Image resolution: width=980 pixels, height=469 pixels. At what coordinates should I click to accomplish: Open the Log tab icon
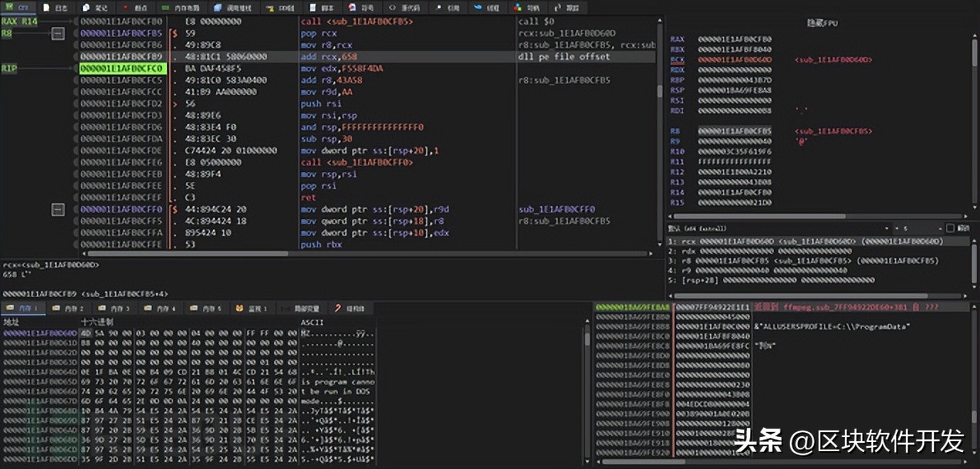click(47, 8)
